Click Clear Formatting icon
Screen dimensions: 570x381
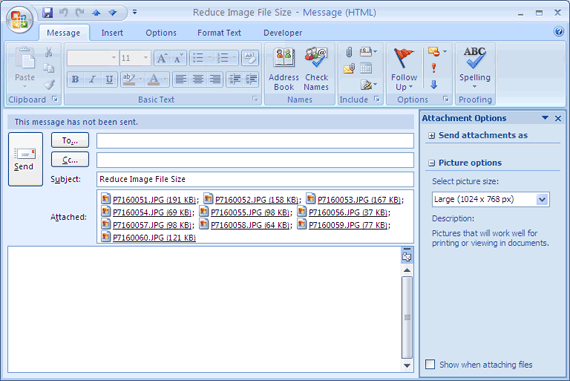click(x=250, y=58)
